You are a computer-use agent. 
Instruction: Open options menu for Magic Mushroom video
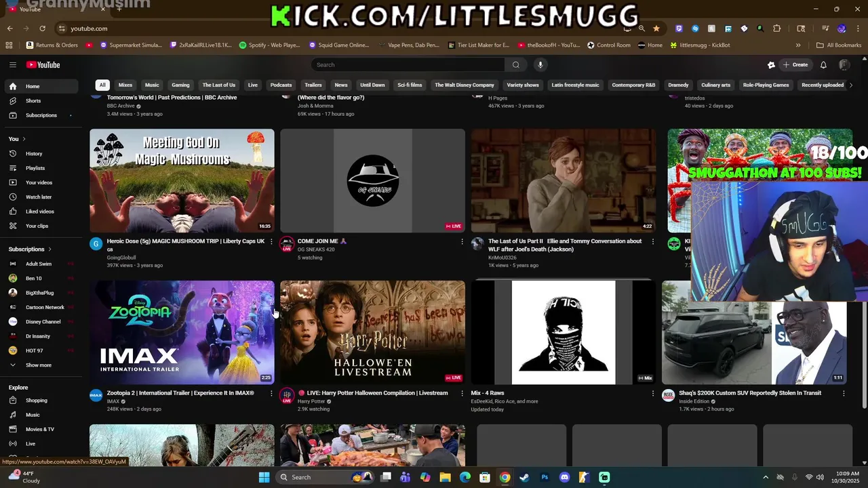[271, 241]
